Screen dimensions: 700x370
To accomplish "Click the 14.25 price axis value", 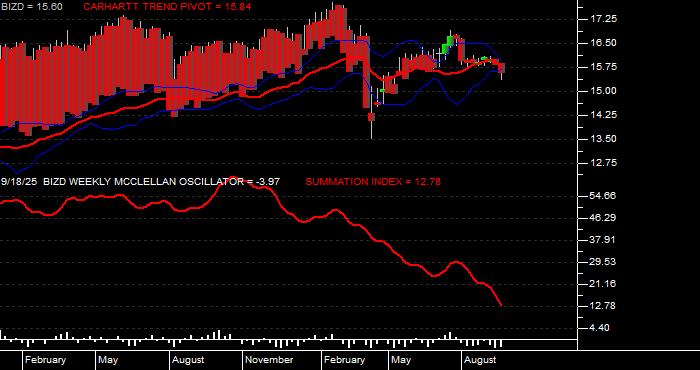I will [605, 115].
